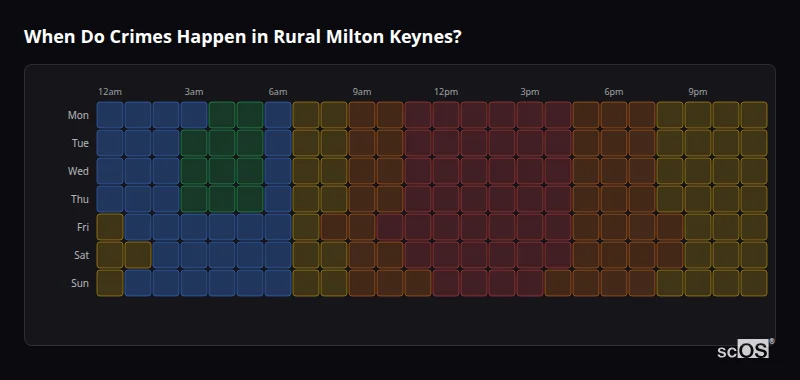Viewport: 800px width, 380px height.
Task: Click the Sunday 12am yellow cell
Action: click(x=110, y=283)
